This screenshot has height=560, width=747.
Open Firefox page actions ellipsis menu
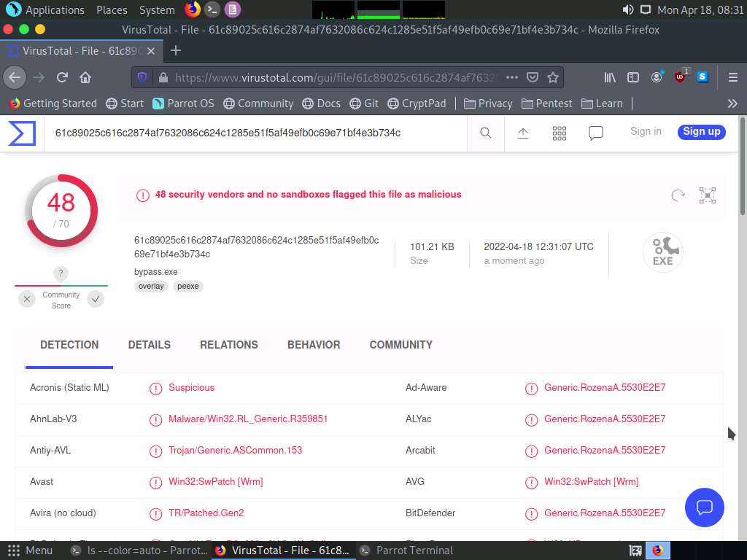point(512,77)
